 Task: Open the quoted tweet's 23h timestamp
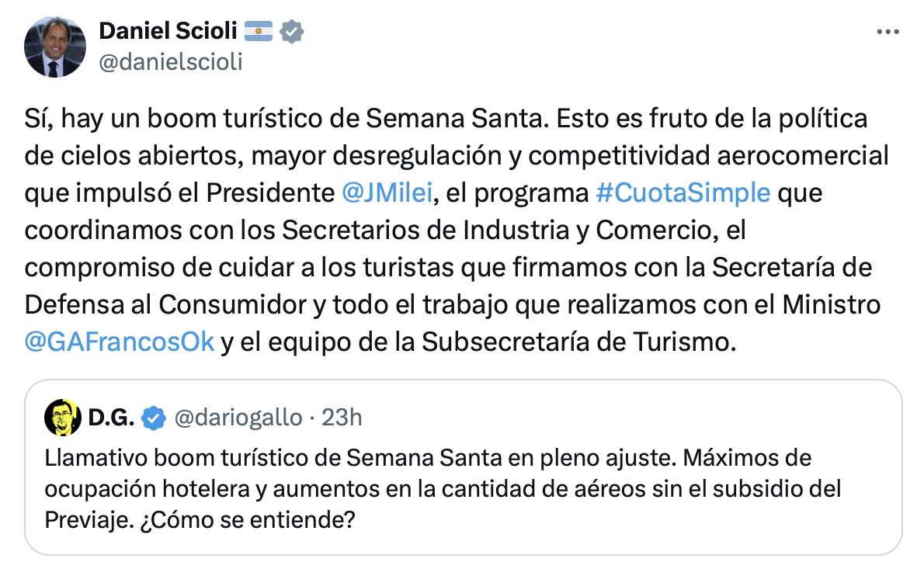342,418
